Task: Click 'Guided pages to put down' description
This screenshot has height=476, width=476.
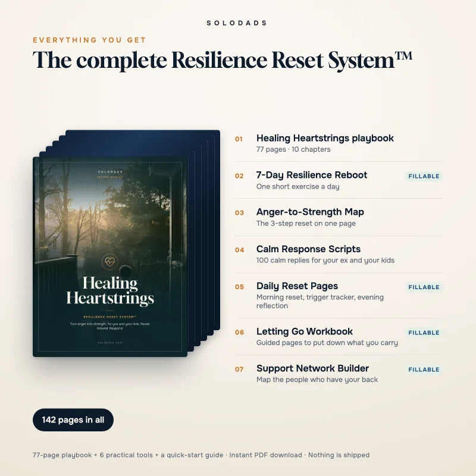Action: pyautogui.click(x=327, y=343)
